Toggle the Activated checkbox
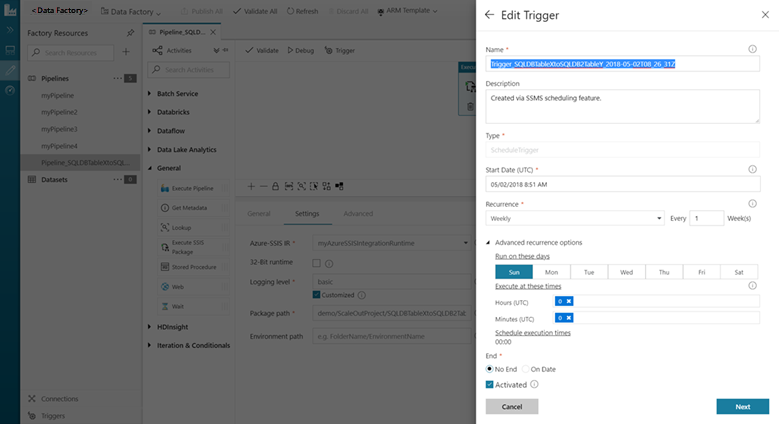The width and height of the screenshot is (780, 424). point(489,384)
